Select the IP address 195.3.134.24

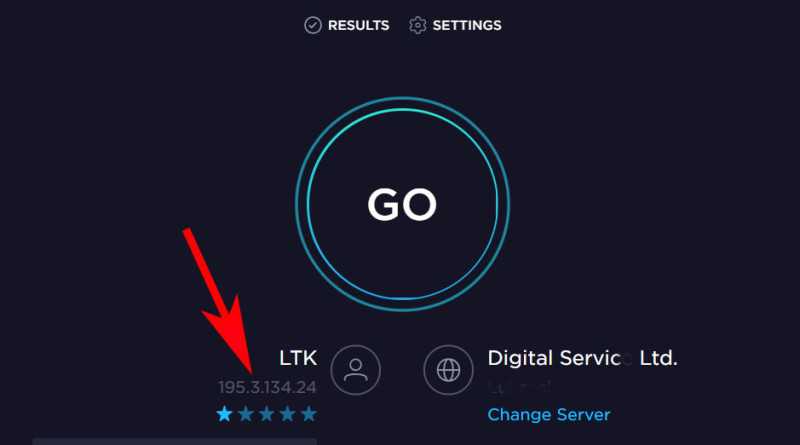point(267,388)
